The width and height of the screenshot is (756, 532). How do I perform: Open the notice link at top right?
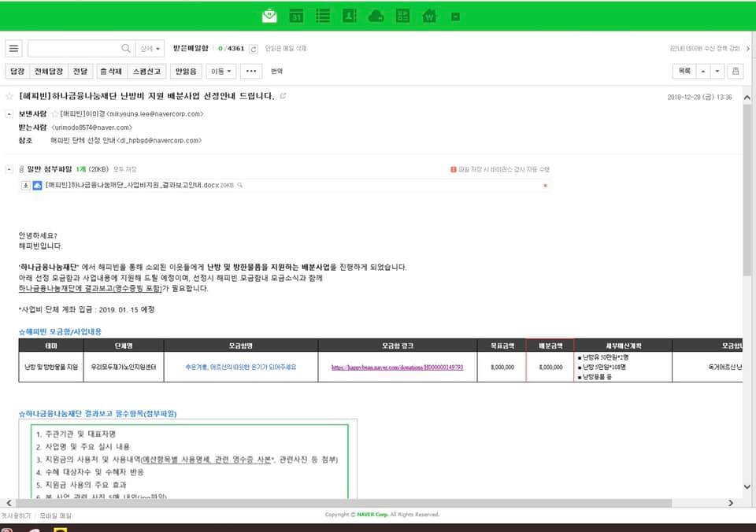pyautogui.click(x=704, y=48)
